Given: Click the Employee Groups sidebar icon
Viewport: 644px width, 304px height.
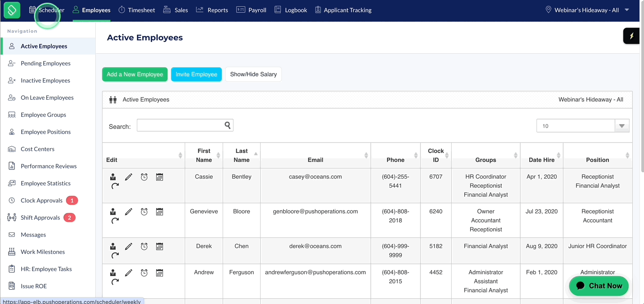Looking at the screenshot, I should point(12,115).
